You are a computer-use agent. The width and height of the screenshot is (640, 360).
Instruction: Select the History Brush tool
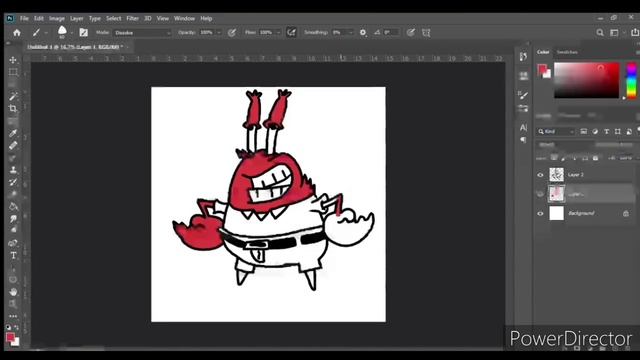tap(13, 182)
